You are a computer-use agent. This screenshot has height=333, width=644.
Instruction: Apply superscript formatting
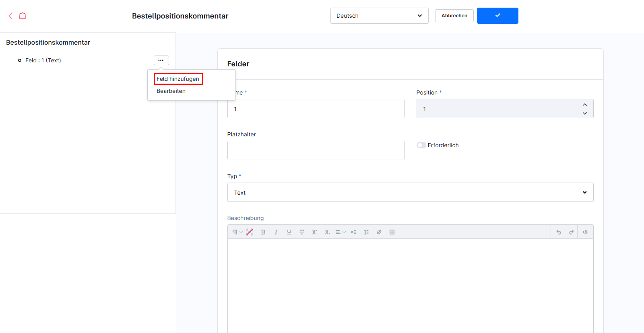(x=315, y=232)
